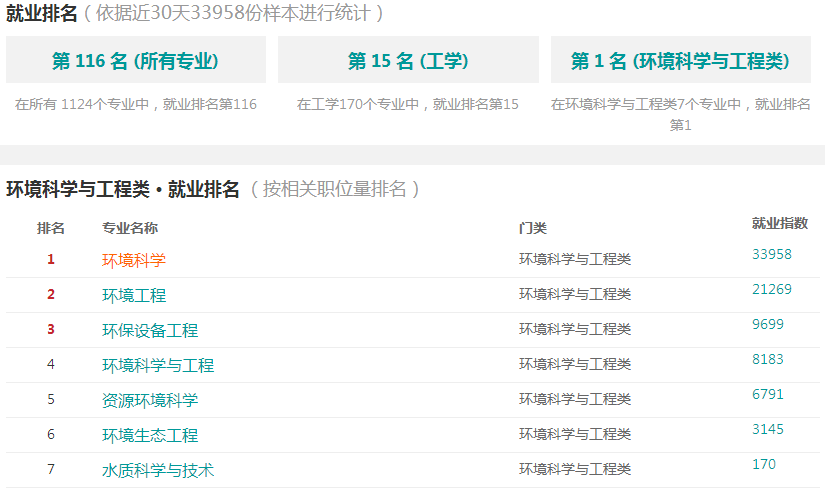Click the 就业排名 section heading
This screenshot has width=825, height=492.
tap(42, 13)
